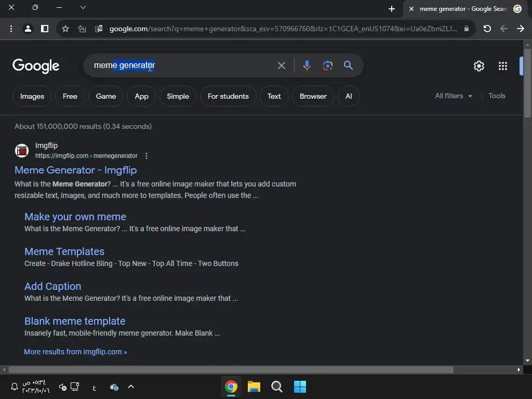Image resolution: width=532 pixels, height=399 pixels.
Task: Open the browser three-dot menu
Action: (11, 29)
